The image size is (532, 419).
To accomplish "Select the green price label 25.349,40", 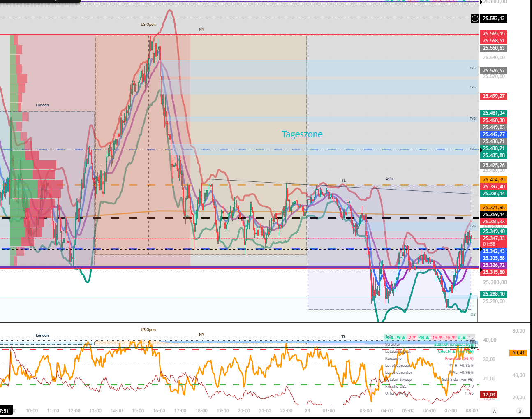I will pyautogui.click(x=493, y=231).
